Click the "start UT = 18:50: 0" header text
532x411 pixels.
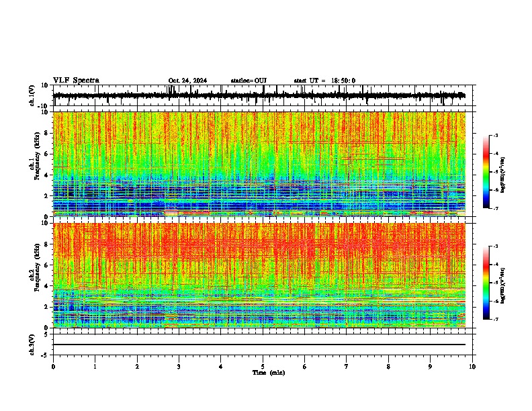[x=324, y=81]
